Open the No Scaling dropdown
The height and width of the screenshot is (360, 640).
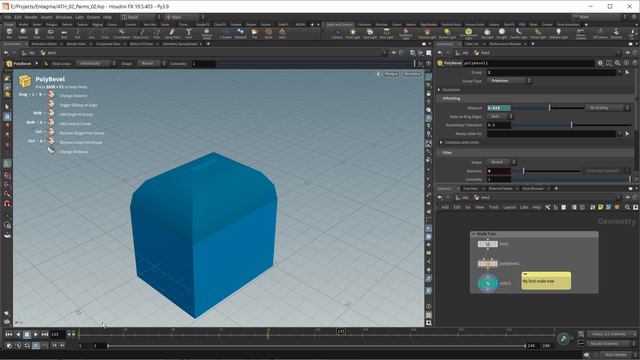click(608, 108)
